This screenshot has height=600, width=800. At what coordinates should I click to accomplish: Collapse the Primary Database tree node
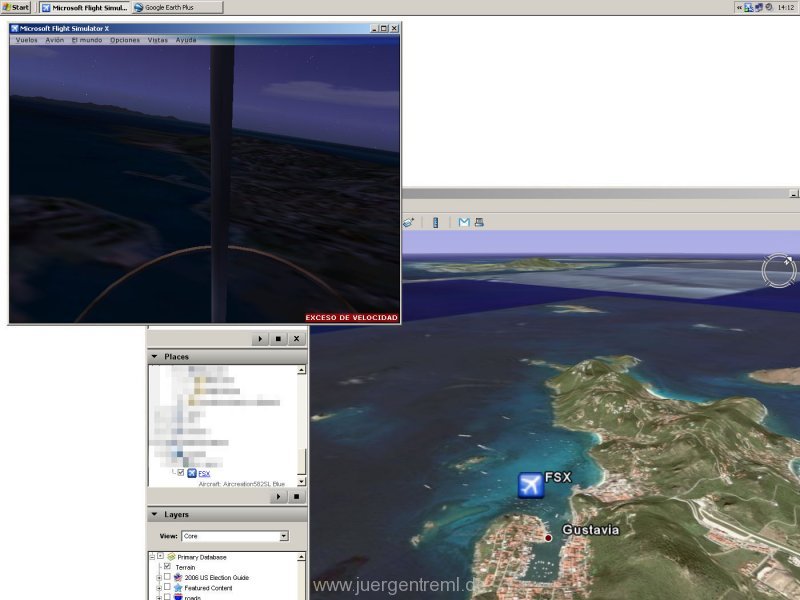tap(152, 557)
